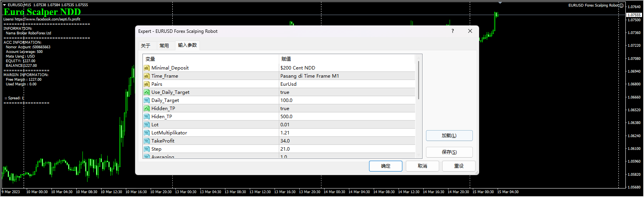Select the Hiden_TP value 500.0
Viewport: 644px width, 197px height.
pos(347,117)
